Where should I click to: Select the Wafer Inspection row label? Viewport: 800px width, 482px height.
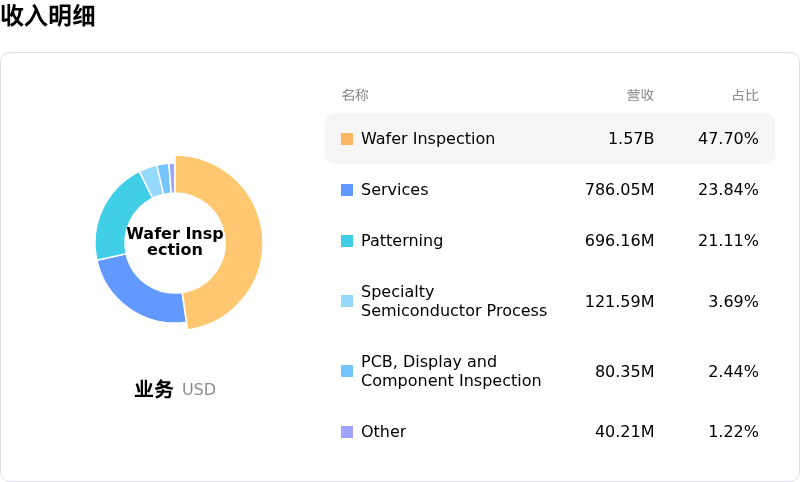pyautogui.click(x=427, y=139)
